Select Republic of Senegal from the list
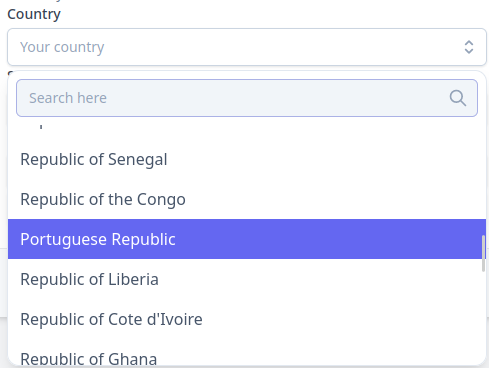489x368 pixels. tap(247, 159)
